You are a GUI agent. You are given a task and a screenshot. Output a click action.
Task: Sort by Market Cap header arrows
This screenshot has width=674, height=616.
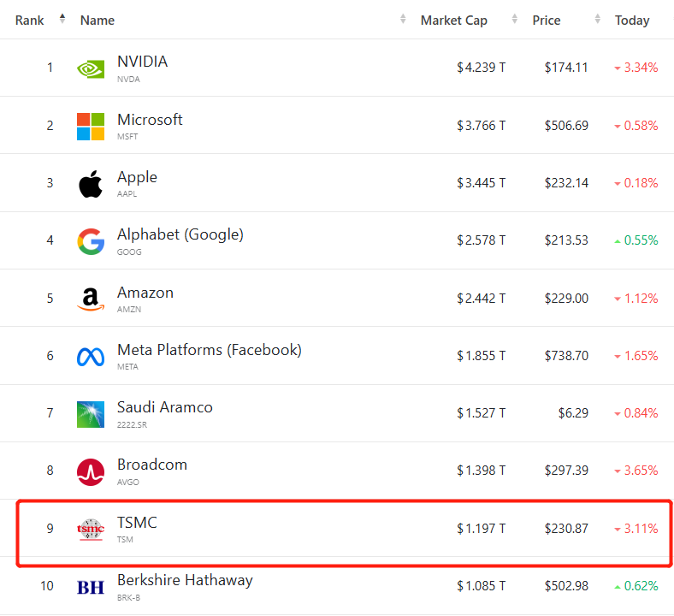point(514,20)
